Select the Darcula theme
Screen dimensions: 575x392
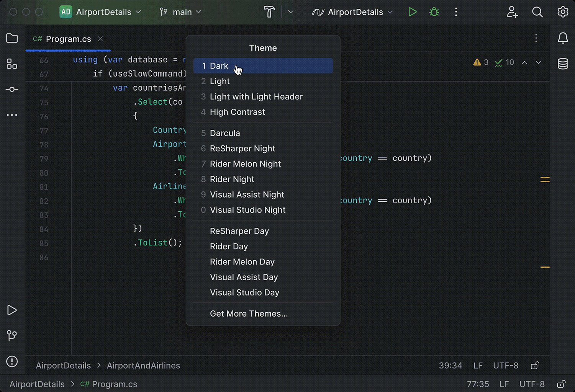225,133
